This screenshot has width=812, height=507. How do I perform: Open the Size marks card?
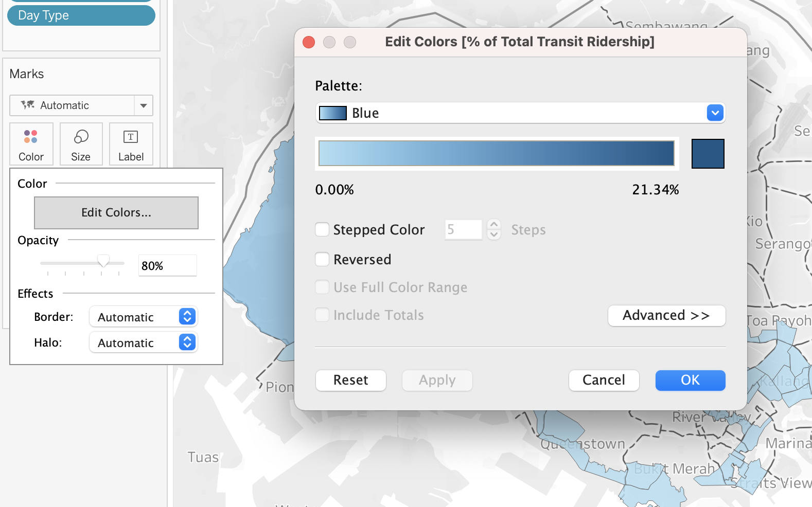(x=81, y=144)
